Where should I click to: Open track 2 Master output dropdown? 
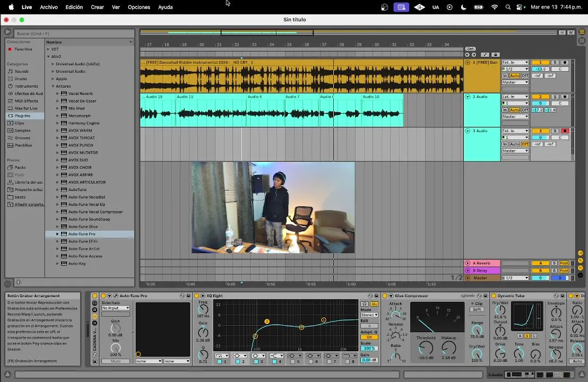pos(515,117)
